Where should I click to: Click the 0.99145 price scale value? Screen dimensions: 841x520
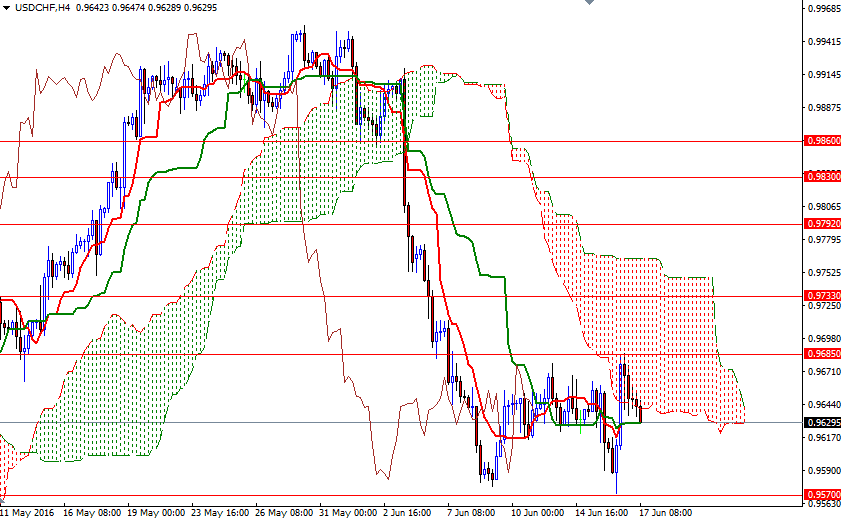coord(824,75)
